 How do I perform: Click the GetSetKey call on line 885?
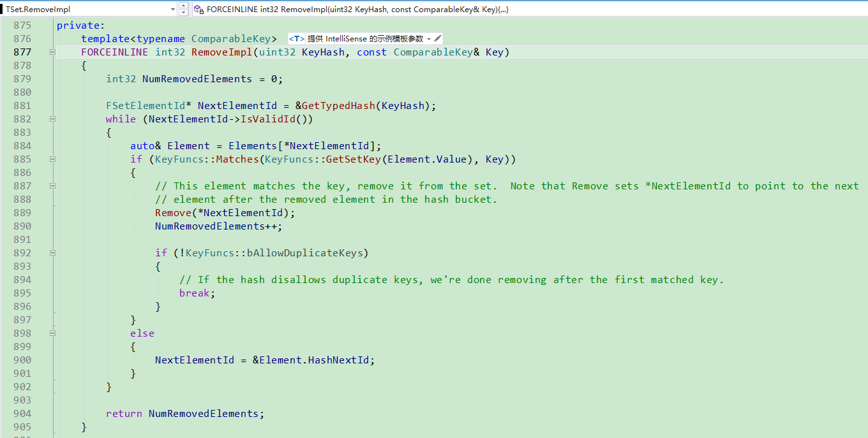(354, 159)
